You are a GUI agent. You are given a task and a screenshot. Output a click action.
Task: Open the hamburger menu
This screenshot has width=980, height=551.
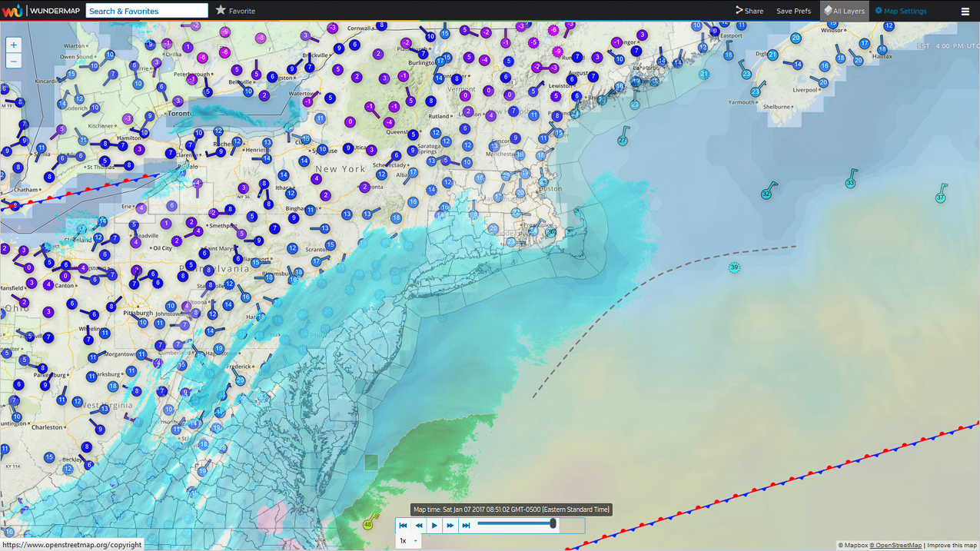click(x=965, y=11)
